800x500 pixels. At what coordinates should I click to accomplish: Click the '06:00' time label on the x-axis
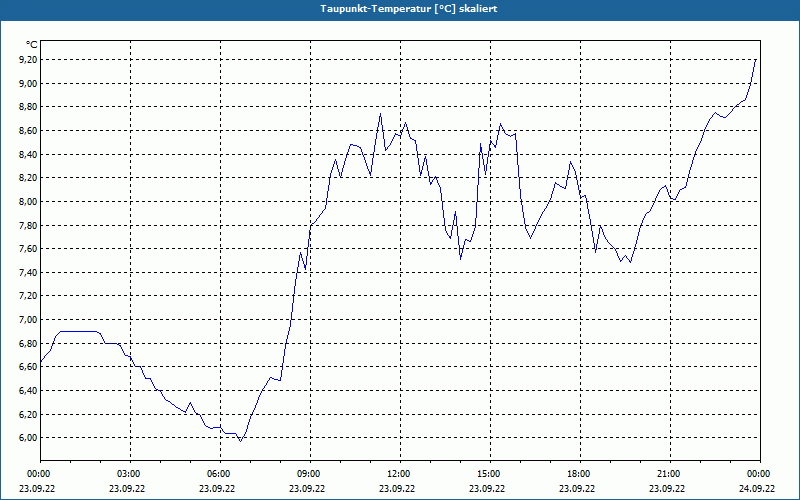(x=217, y=474)
